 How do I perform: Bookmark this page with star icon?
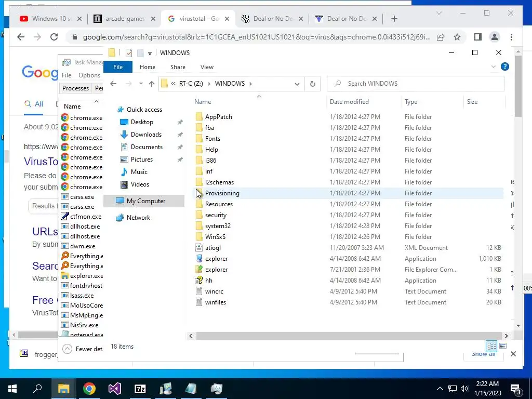pyautogui.click(x=457, y=37)
